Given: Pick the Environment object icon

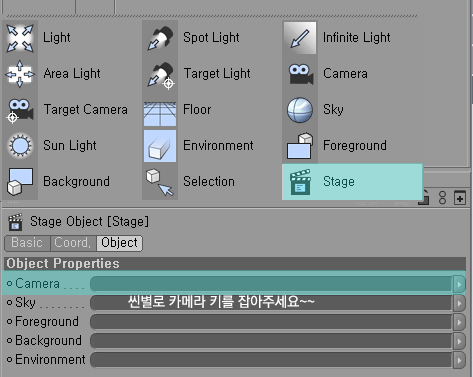Looking at the screenshot, I should click(160, 146).
